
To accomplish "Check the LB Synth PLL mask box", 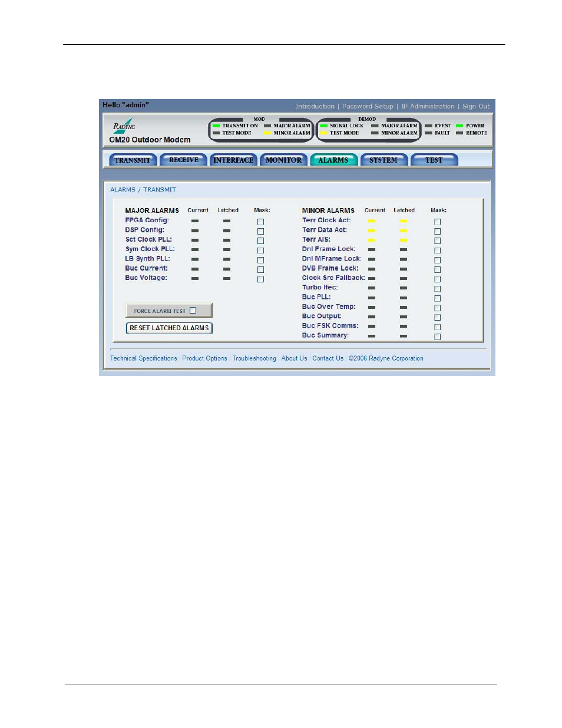I will point(260,260).
